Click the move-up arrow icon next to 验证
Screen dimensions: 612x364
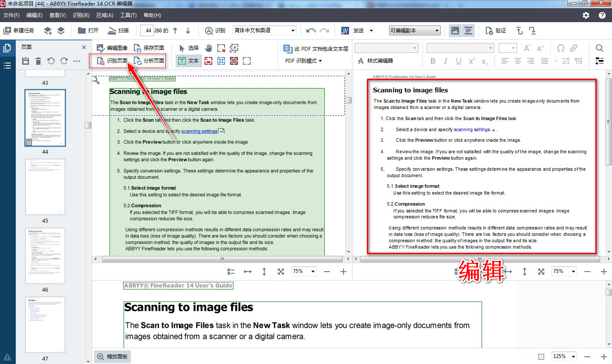[x=520, y=31]
